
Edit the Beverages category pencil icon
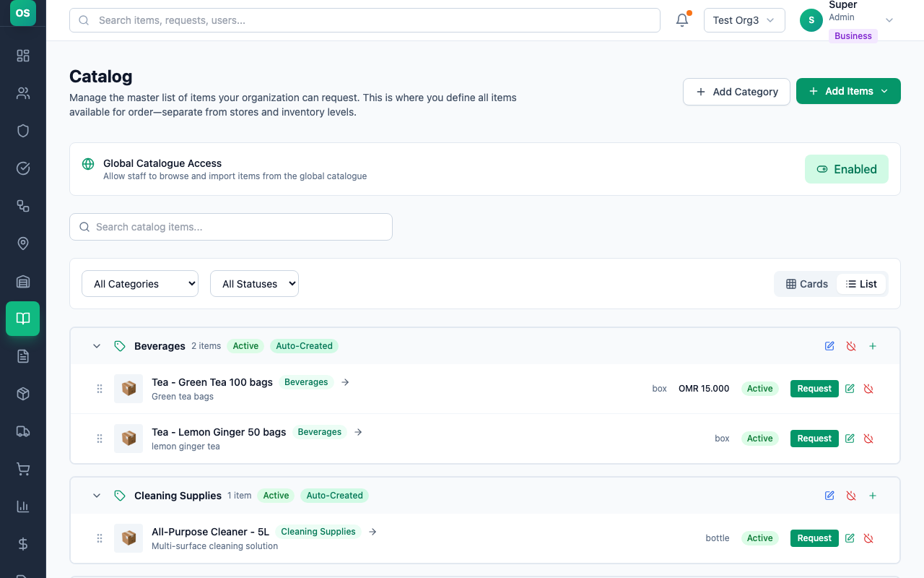[x=829, y=346]
